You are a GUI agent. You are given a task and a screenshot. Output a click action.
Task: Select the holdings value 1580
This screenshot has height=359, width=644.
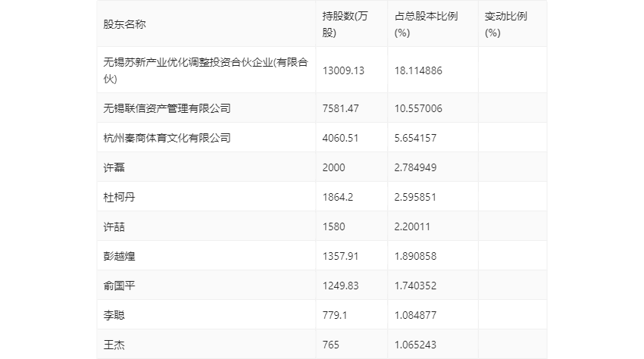tap(333, 226)
